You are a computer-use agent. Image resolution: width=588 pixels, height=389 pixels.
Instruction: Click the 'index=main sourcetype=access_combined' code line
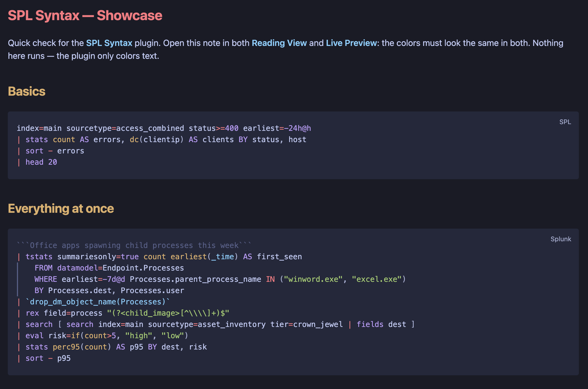point(164,128)
